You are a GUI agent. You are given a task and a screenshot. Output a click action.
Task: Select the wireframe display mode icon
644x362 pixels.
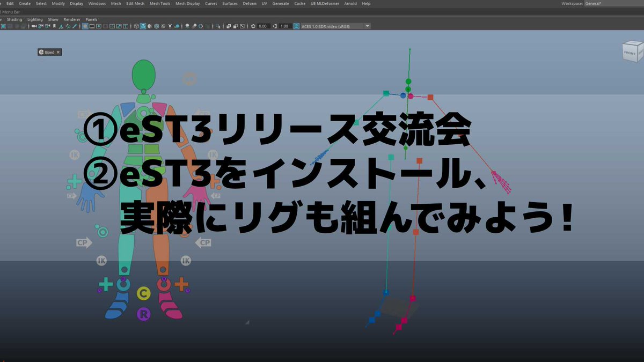(135, 25)
